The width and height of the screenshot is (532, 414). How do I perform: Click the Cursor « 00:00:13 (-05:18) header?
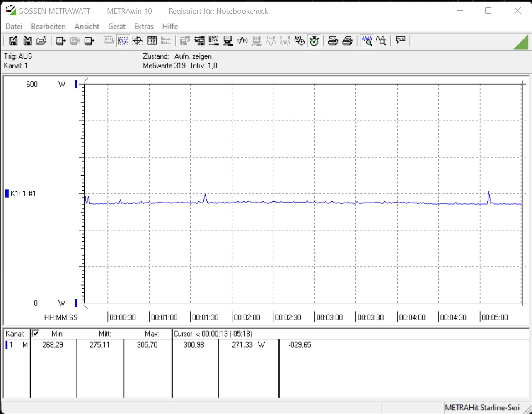[x=213, y=334]
